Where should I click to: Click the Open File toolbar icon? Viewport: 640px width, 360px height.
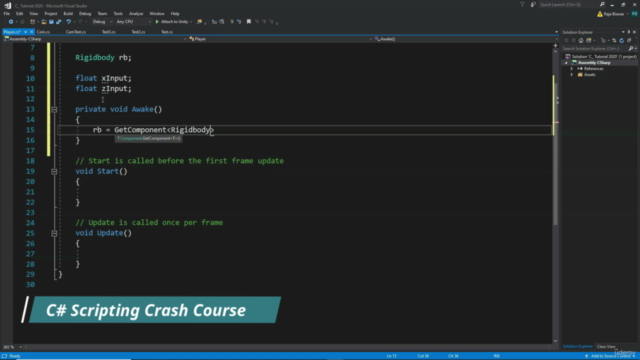[x=44, y=22]
